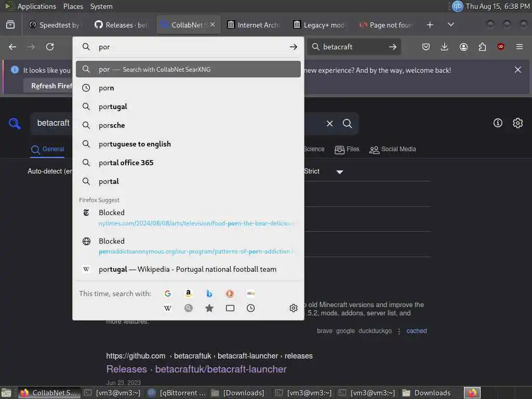The width and height of the screenshot is (532, 399).
Task: Search bookmarks with the star icon
Action: tap(209, 308)
